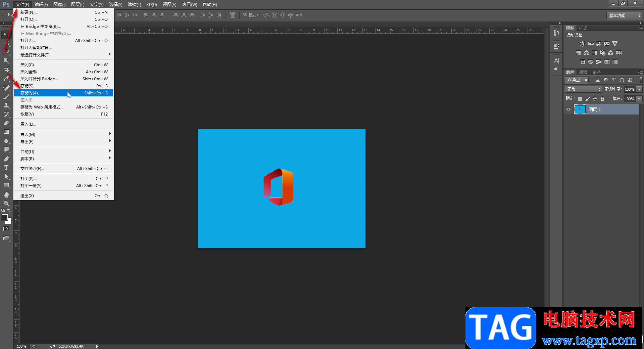Open the Character panel icon

556,61
